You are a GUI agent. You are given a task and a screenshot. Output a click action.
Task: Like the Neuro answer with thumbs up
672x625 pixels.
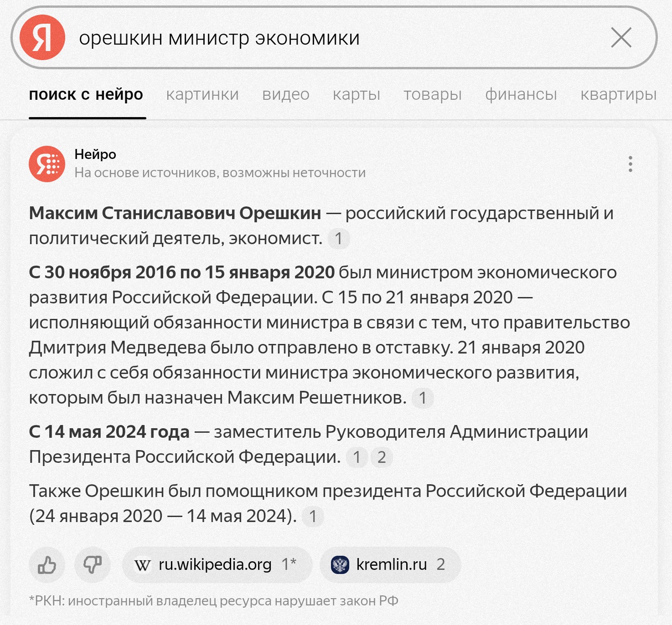point(47,565)
